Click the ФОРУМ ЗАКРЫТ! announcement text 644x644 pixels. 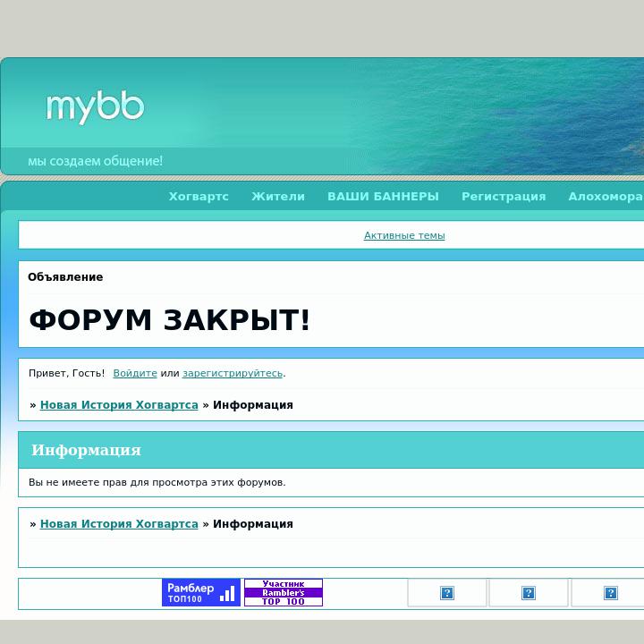[169, 320]
